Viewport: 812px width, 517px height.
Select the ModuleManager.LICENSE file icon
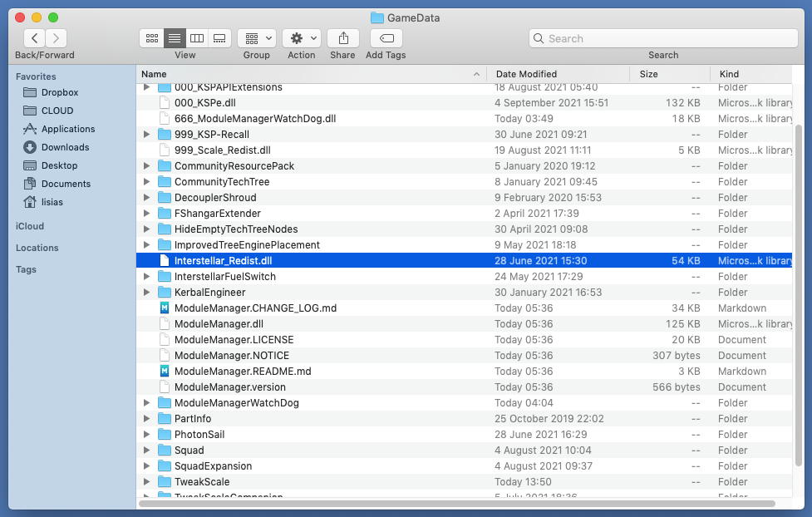click(165, 340)
